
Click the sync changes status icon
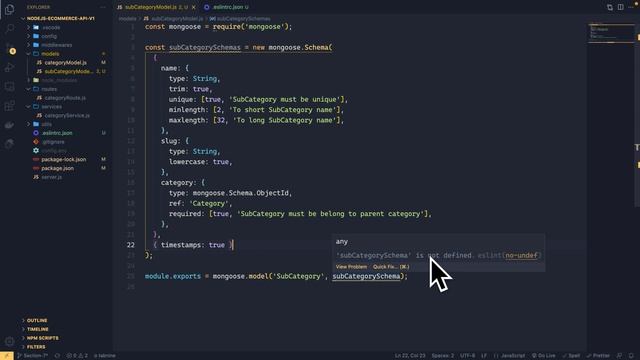point(57,356)
